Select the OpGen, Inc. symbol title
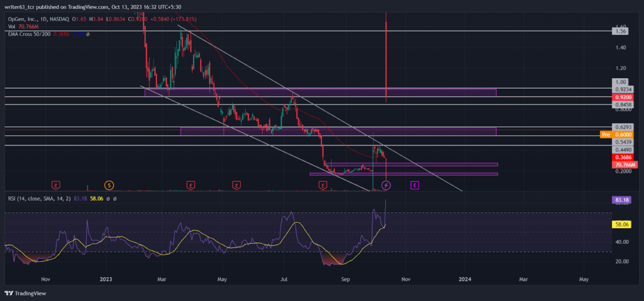 tap(39, 20)
